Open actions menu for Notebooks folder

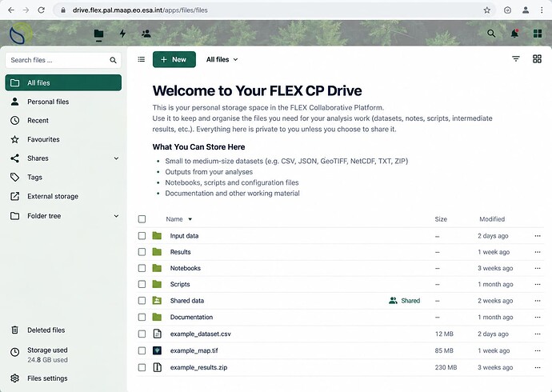point(538,268)
